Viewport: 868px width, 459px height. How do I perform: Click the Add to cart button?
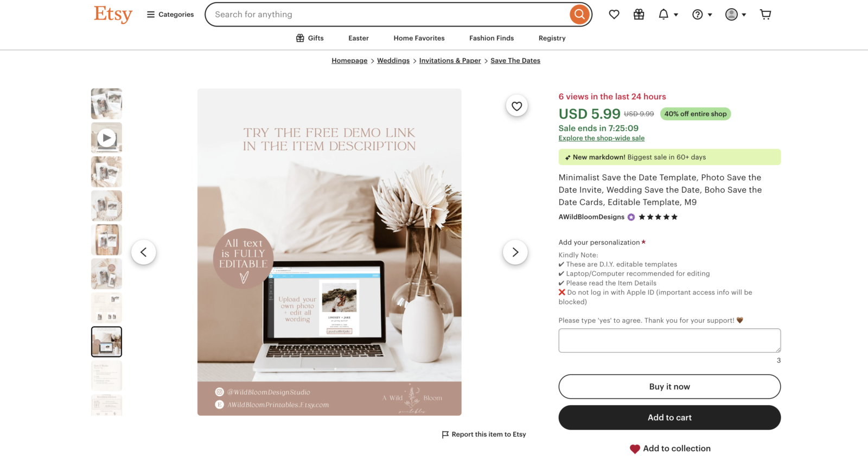click(x=669, y=418)
